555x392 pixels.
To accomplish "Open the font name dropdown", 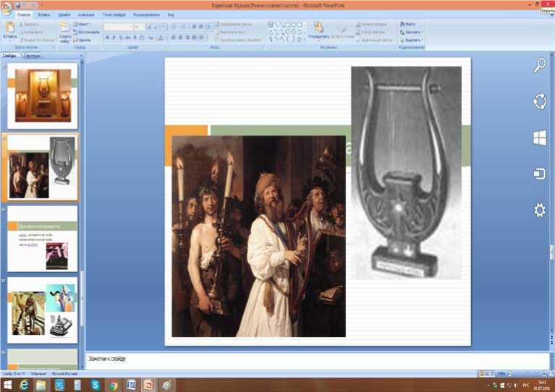I will [x=123, y=27].
